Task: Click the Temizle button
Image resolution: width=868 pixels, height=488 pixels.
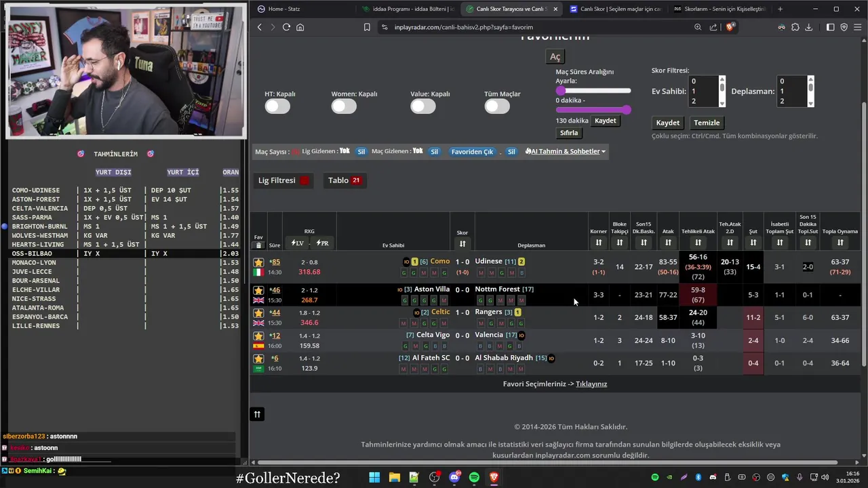Action: [x=707, y=123]
